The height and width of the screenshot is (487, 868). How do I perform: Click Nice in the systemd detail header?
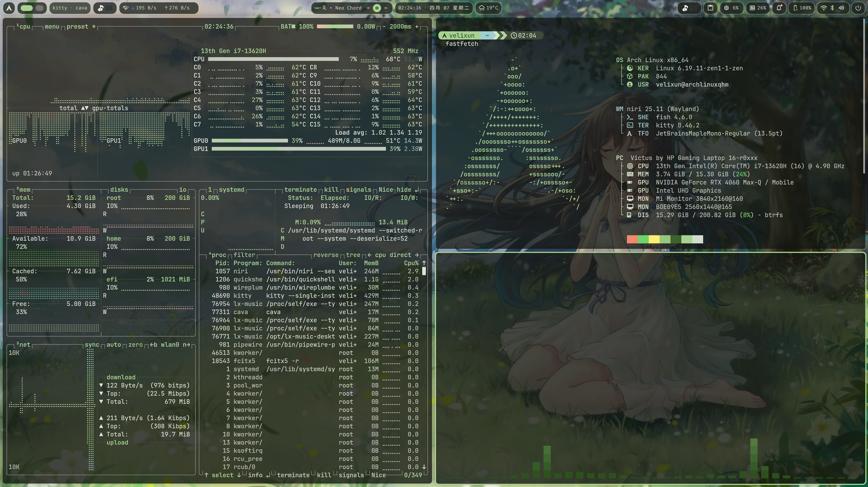click(x=385, y=190)
